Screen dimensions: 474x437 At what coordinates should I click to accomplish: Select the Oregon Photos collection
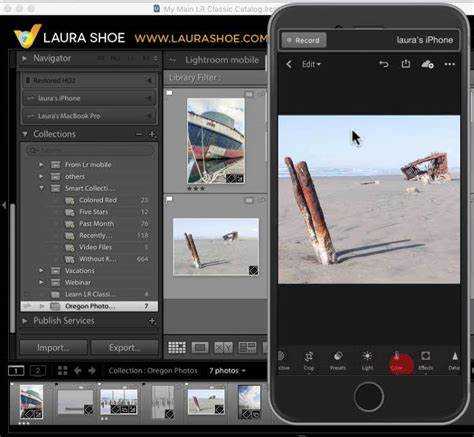coord(89,306)
